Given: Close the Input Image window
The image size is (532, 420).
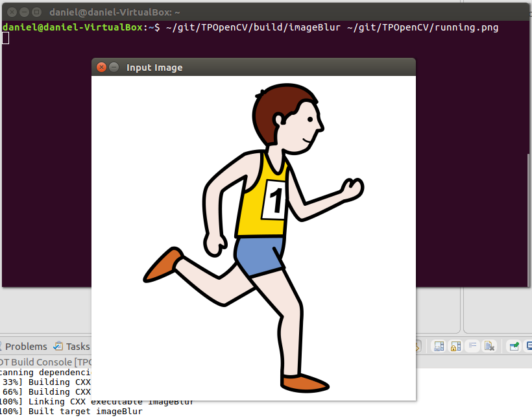Looking at the screenshot, I should tap(101, 68).
